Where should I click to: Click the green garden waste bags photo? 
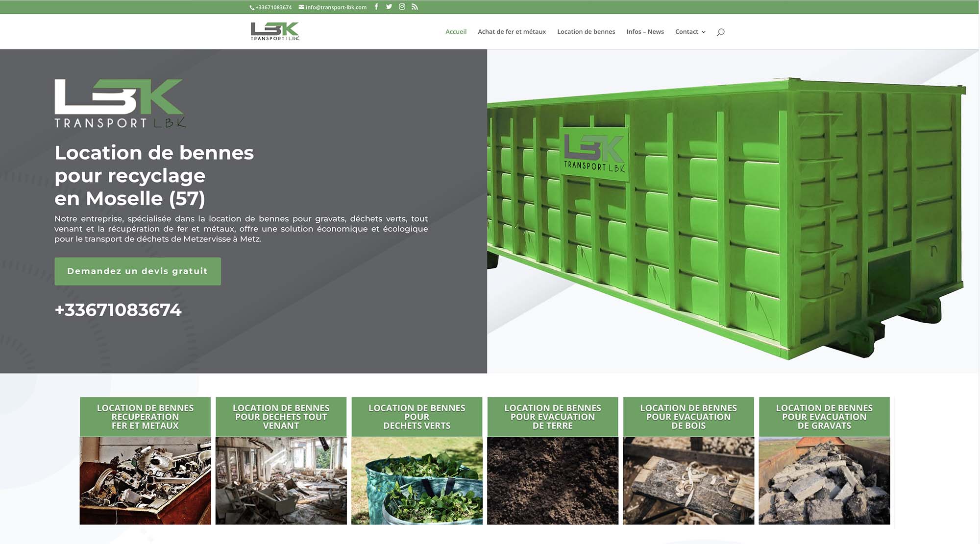click(417, 481)
